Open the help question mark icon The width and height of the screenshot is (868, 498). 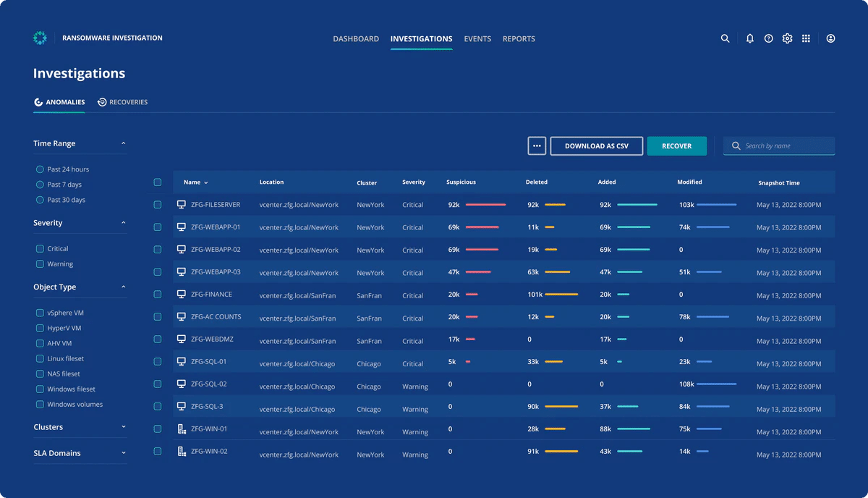pyautogui.click(x=769, y=39)
